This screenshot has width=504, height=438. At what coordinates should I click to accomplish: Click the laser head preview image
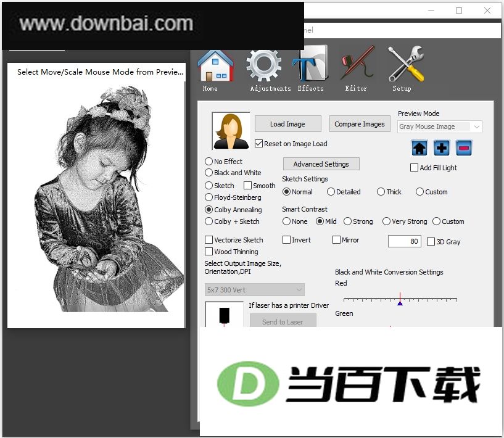pyautogui.click(x=224, y=314)
